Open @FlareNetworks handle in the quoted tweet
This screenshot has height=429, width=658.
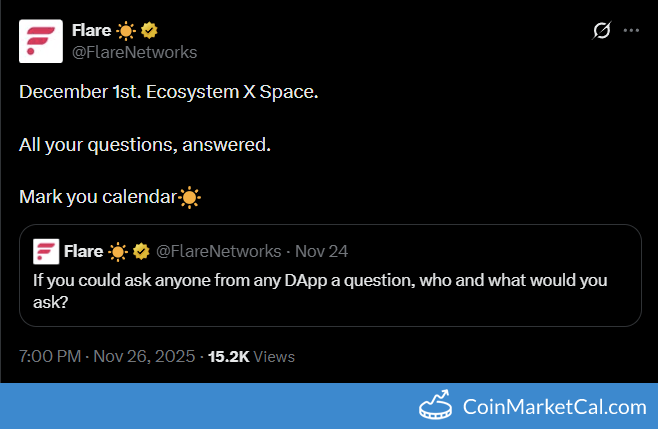218,250
